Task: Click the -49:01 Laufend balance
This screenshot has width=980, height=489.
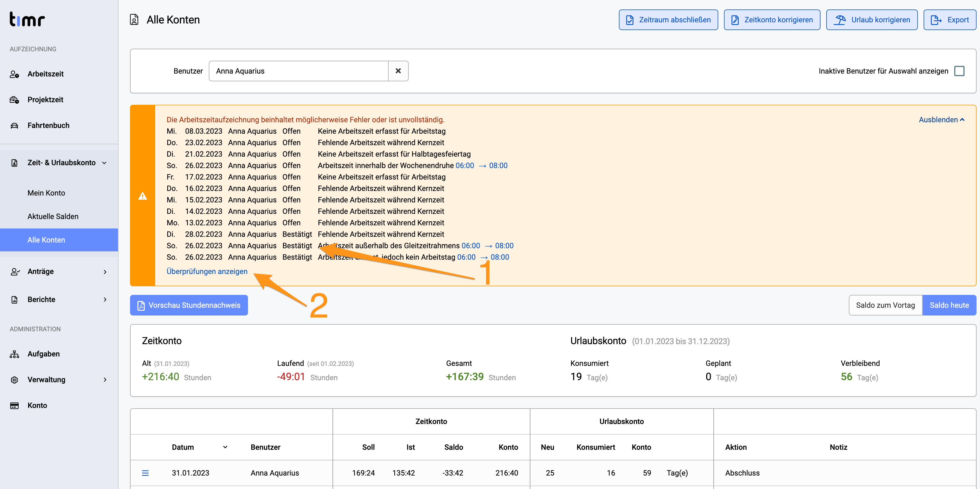Action: point(291,376)
